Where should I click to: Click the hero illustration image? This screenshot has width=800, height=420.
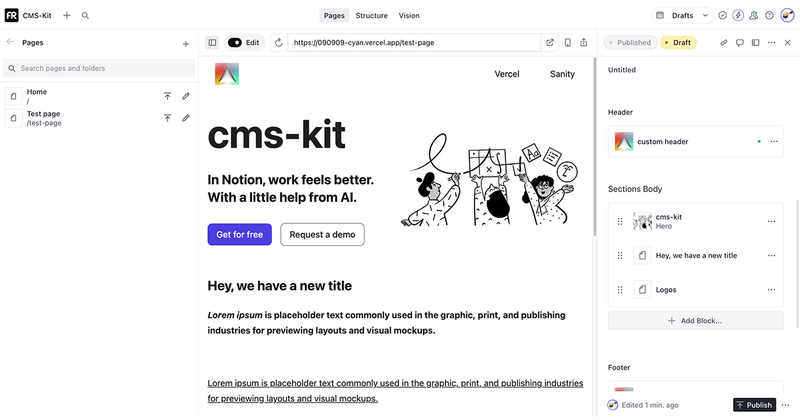491,179
